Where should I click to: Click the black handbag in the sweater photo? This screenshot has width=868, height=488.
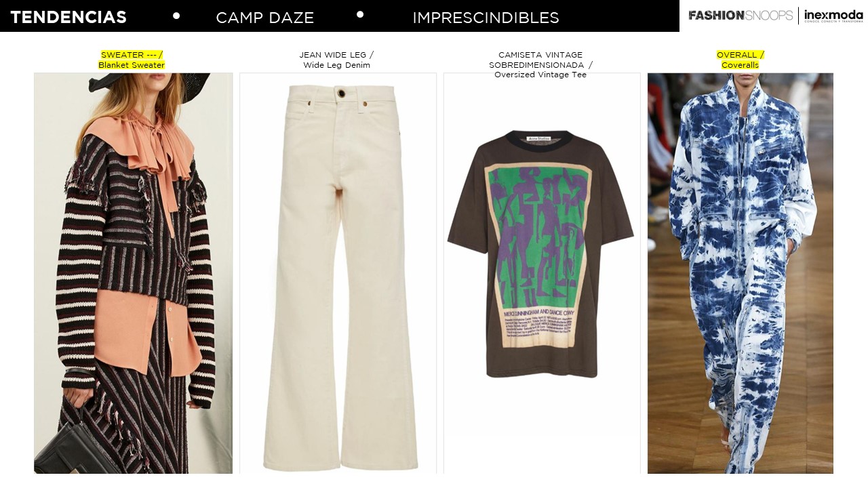pos(71,447)
